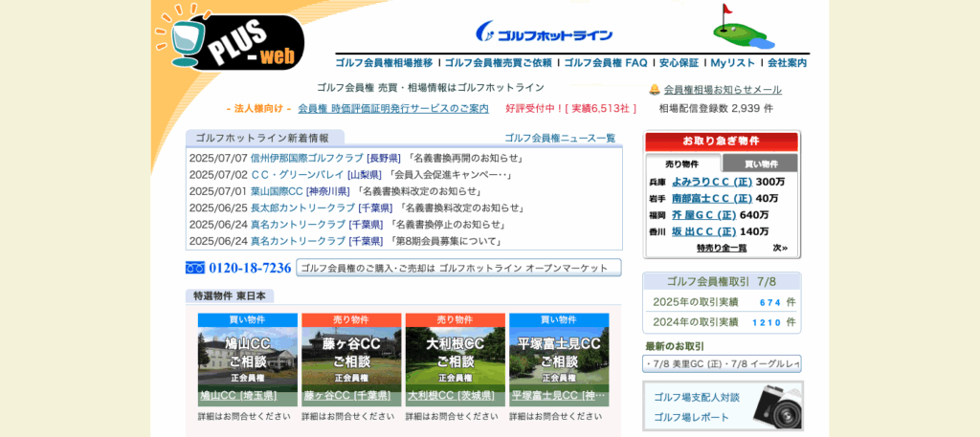Open ゴルフ場支配人対談 link
Viewport: 980px width, 437px height.
point(697,398)
